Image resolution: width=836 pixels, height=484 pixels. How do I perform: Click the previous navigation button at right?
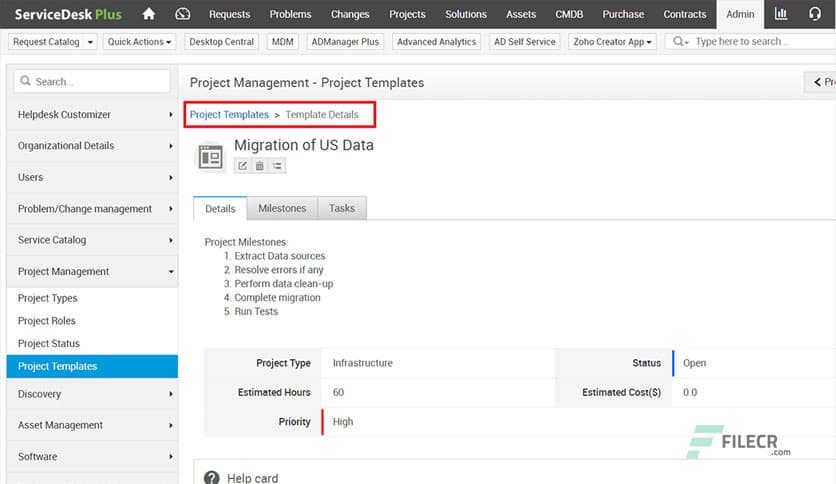[x=821, y=82]
